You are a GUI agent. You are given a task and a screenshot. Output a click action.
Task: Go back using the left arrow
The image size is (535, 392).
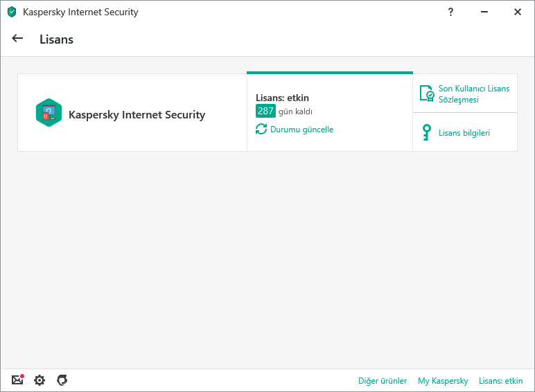point(17,39)
